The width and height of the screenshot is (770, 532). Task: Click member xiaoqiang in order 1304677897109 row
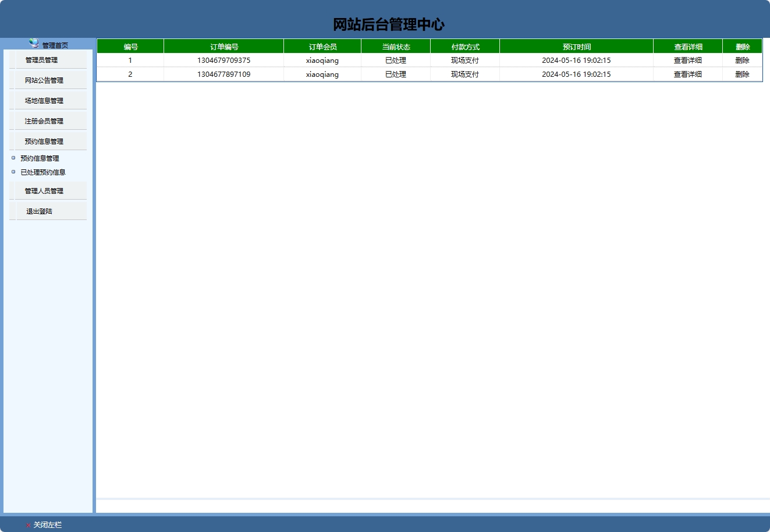(x=322, y=75)
